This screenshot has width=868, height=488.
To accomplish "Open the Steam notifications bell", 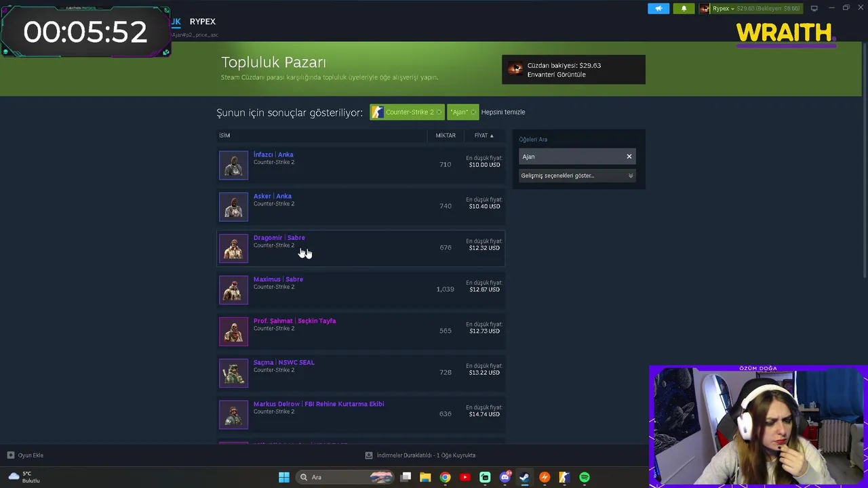I will pos(684,8).
